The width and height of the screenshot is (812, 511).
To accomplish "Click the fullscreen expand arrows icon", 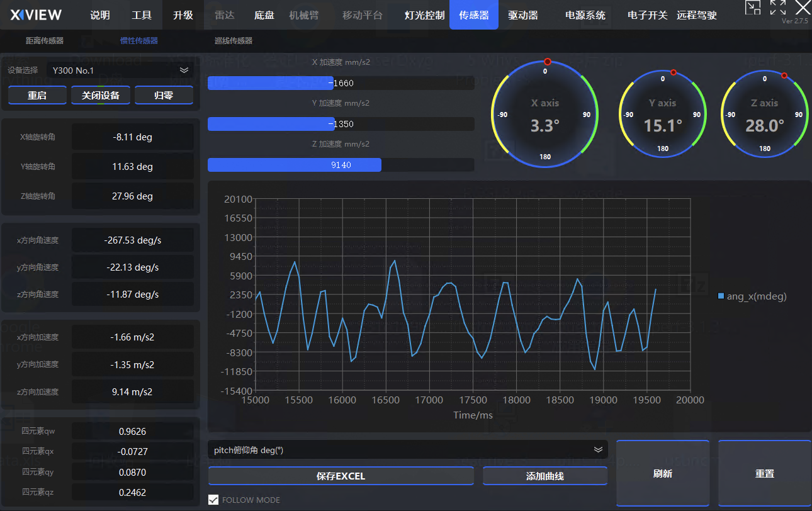I will [x=778, y=8].
